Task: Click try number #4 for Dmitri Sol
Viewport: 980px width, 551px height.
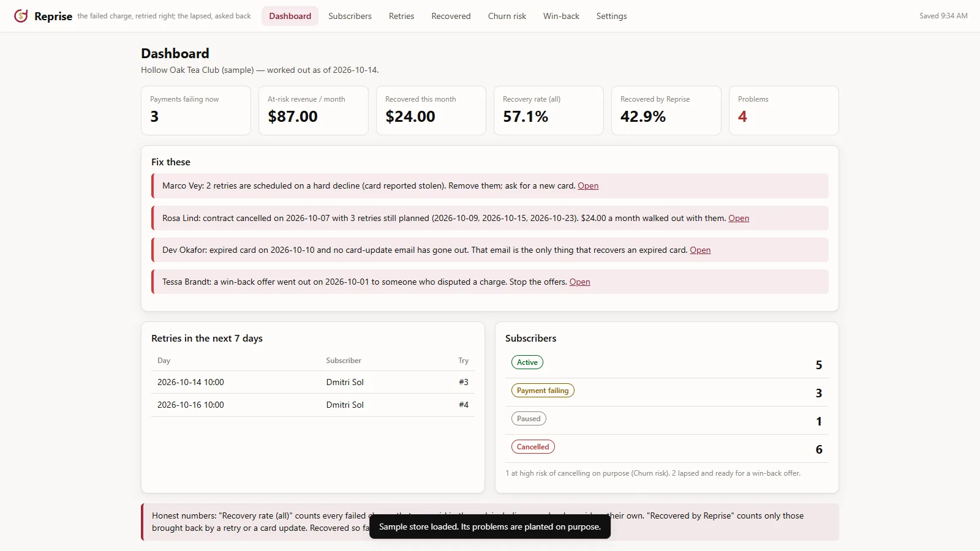Action: 464,405
